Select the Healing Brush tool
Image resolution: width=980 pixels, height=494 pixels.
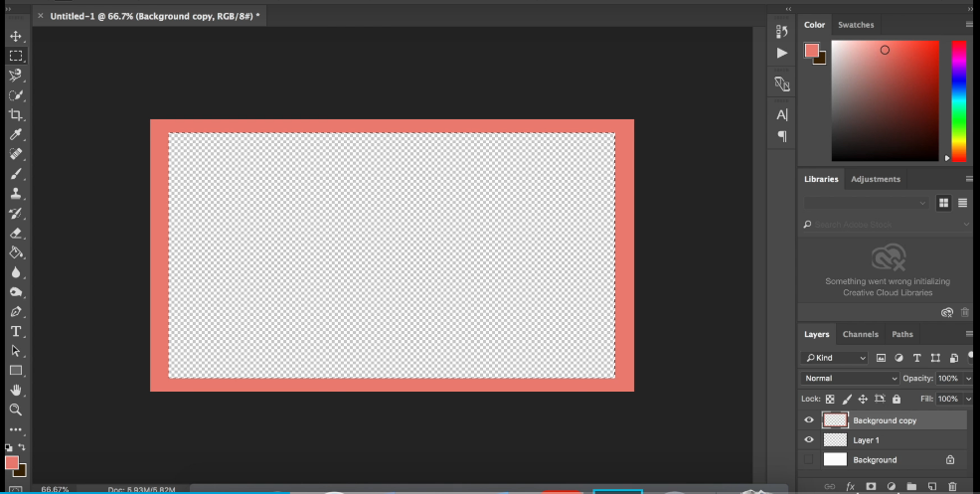[x=16, y=154]
